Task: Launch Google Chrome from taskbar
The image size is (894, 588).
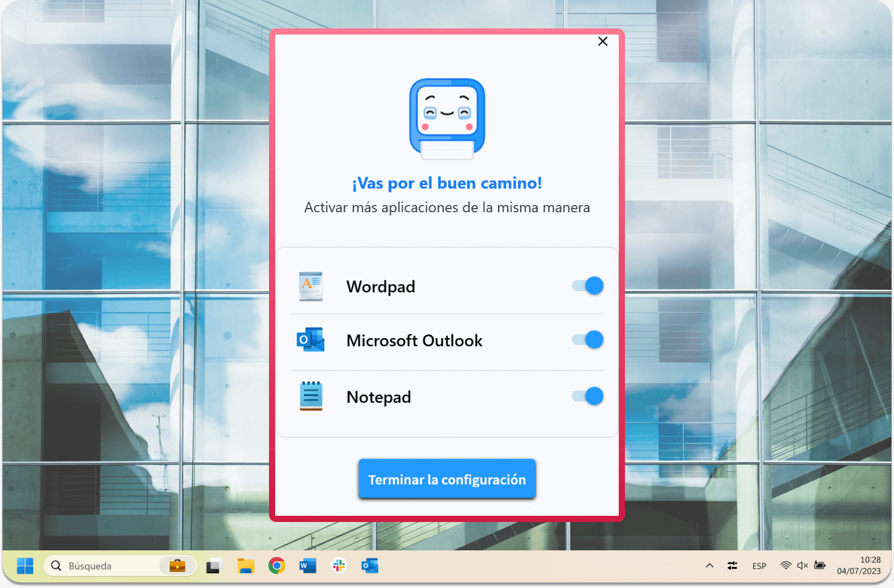Action: coord(276,566)
